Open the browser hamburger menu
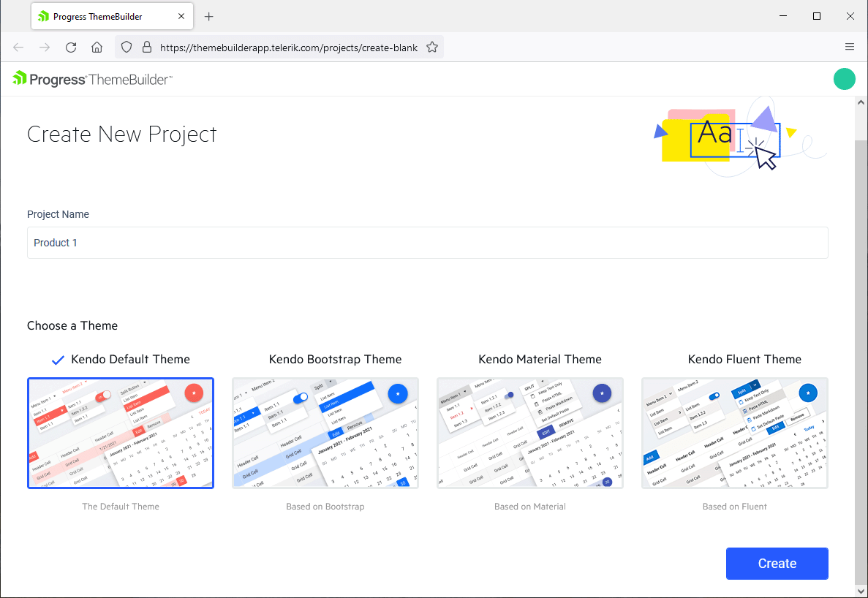 850,46
